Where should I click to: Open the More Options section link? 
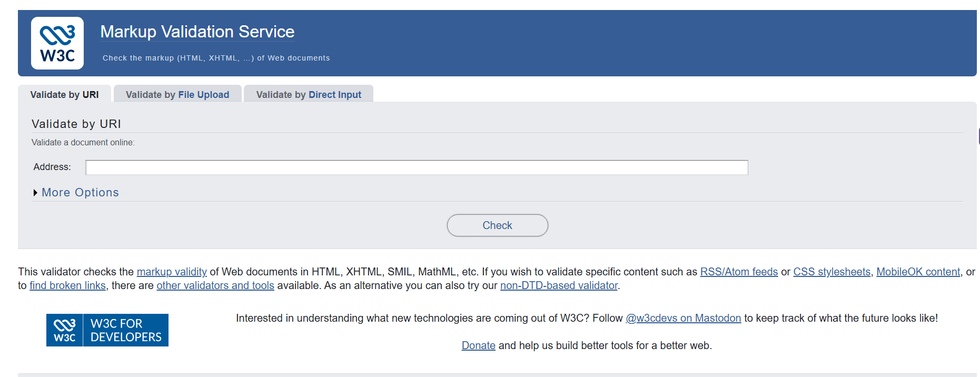[x=80, y=193]
